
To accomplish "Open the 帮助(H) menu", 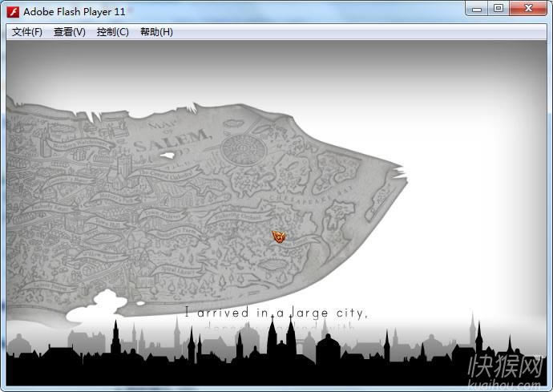I will [x=156, y=32].
